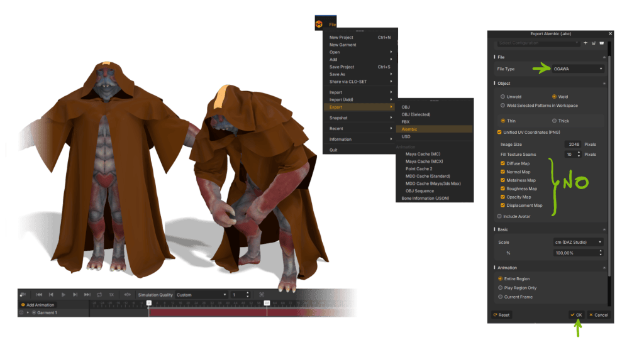Select the Entire Region animation option

(x=500, y=278)
